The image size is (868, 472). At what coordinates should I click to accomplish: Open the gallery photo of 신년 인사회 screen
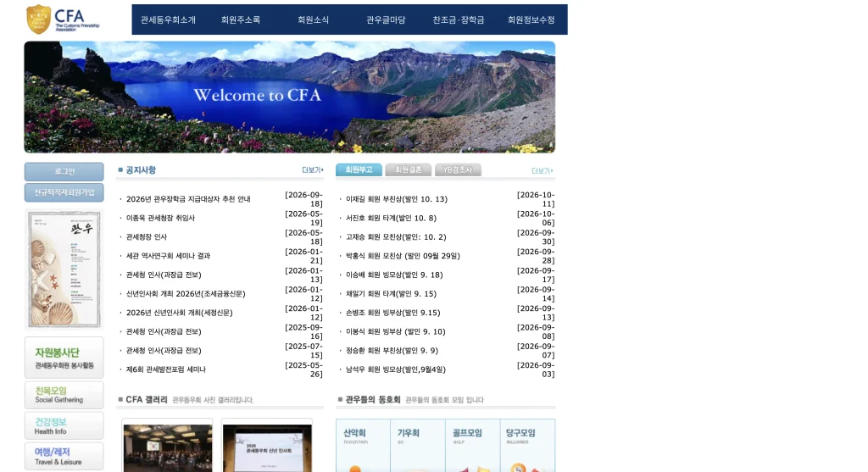(x=267, y=448)
